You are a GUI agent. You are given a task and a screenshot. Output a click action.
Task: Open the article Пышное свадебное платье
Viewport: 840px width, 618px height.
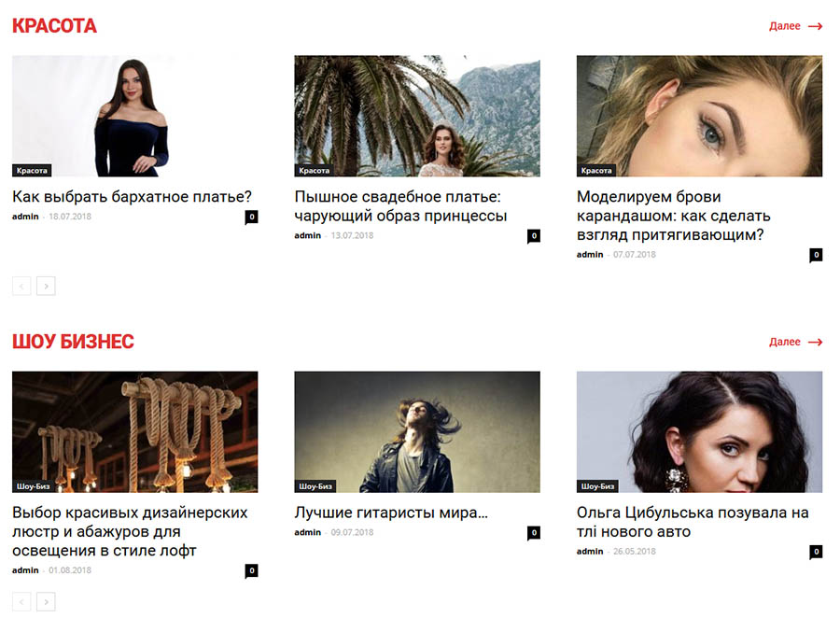click(x=400, y=206)
